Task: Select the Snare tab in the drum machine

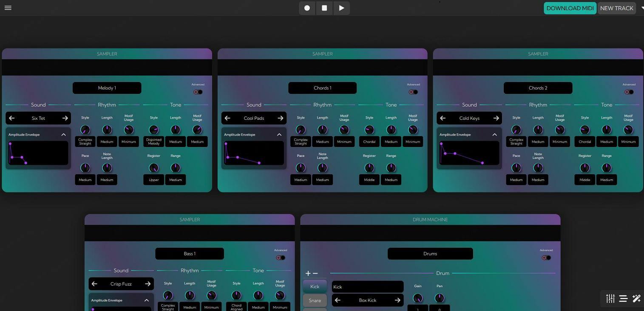Action: (315, 300)
